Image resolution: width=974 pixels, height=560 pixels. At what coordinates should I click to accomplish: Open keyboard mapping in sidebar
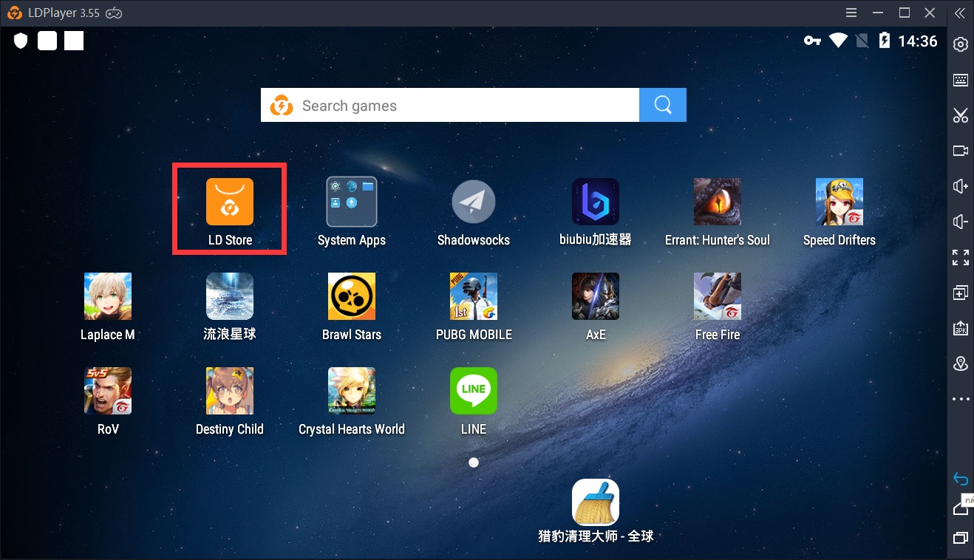[x=961, y=80]
